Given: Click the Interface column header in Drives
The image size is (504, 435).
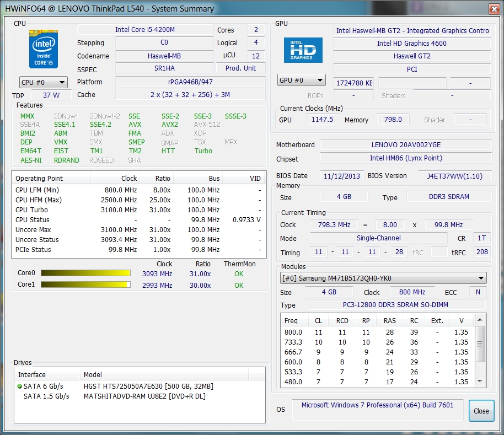Looking at the screenshot, I should coord(32,374).
